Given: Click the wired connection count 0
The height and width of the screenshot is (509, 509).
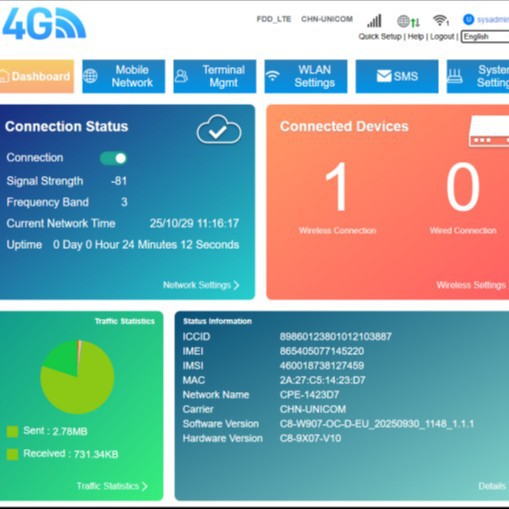Looking at the screenshot, I should pos(463,187).
